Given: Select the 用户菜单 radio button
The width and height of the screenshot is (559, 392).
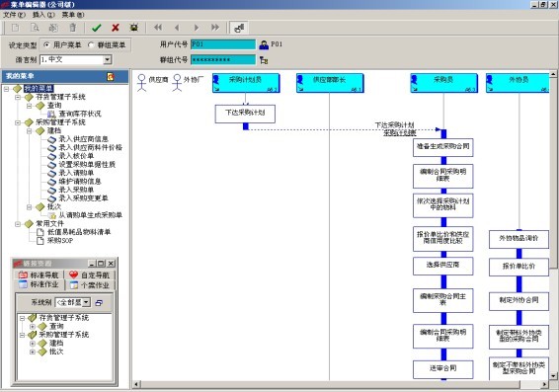Looking at the screenshot, I should 46,44.
